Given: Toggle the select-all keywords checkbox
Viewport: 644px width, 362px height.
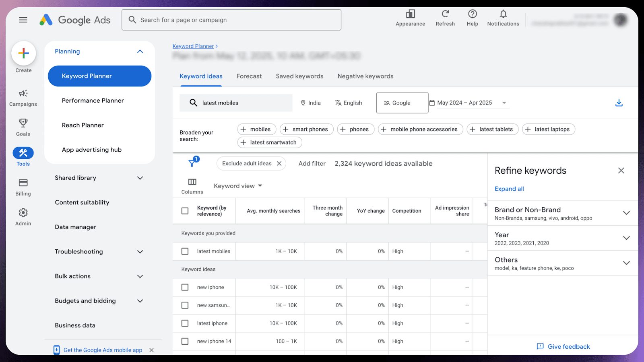Looking at the screenshot, I should pyautogui.click(x=185, y=211).
